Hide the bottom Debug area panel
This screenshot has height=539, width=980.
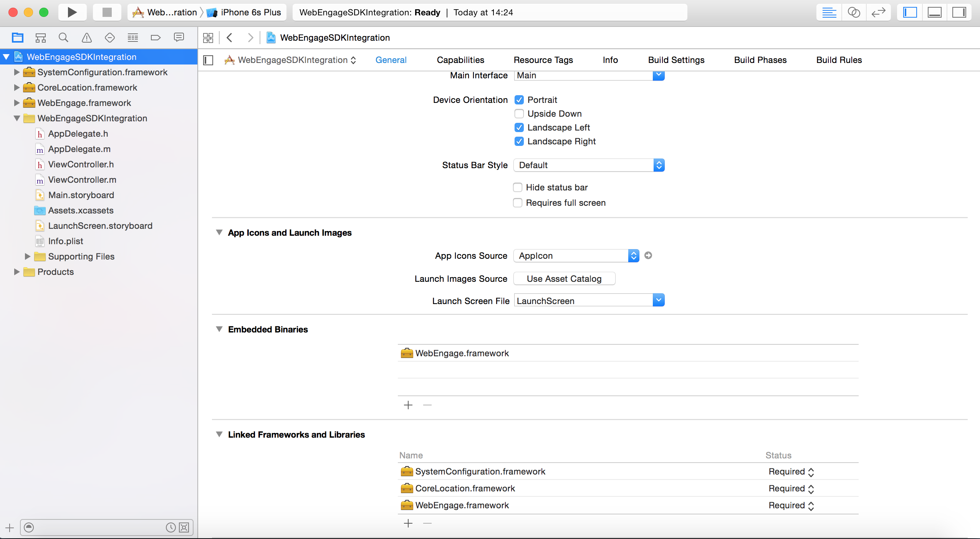[934, 12]
